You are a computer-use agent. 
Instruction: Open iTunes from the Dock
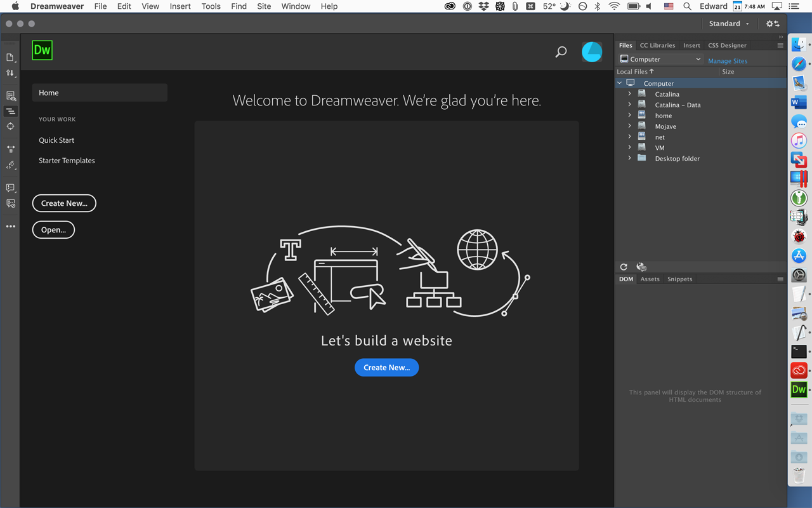(x=799, y=140)
